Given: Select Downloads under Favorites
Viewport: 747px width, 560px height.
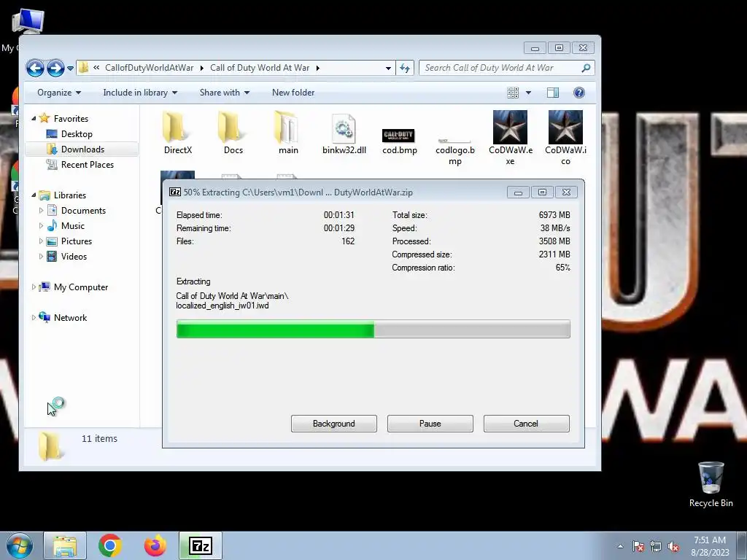Looking at the screenshot, I should click(x=82, y=149).
